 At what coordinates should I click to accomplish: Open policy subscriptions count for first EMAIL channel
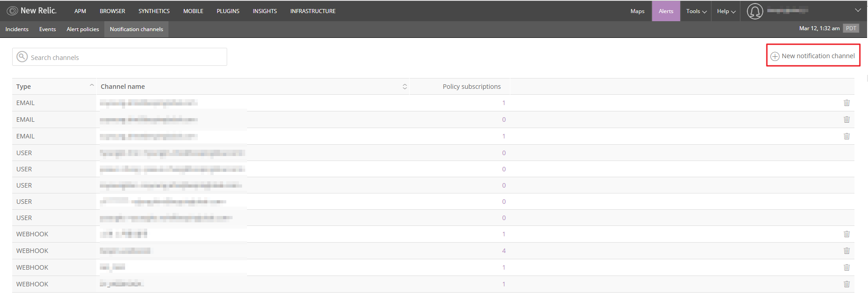504,103
